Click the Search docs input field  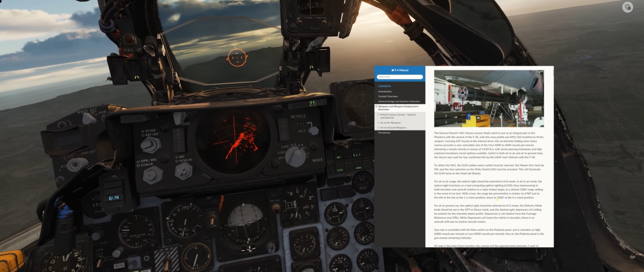[x=399, y=77]
